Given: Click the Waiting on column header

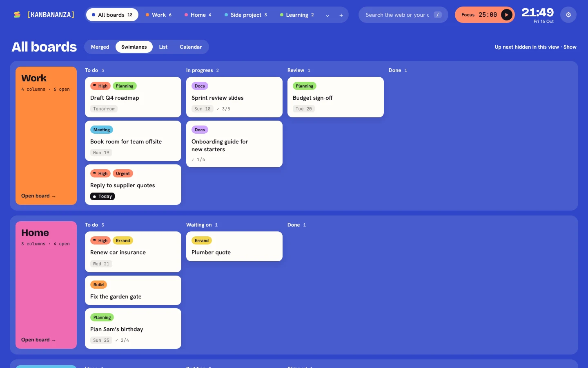Looking at the screenshot, I should 202,225.
